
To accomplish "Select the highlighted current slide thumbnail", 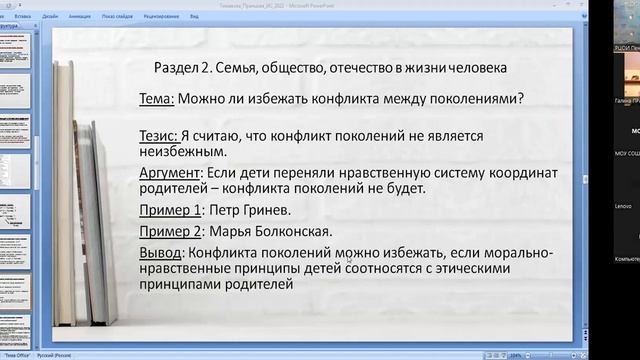I will pos(15,291).
